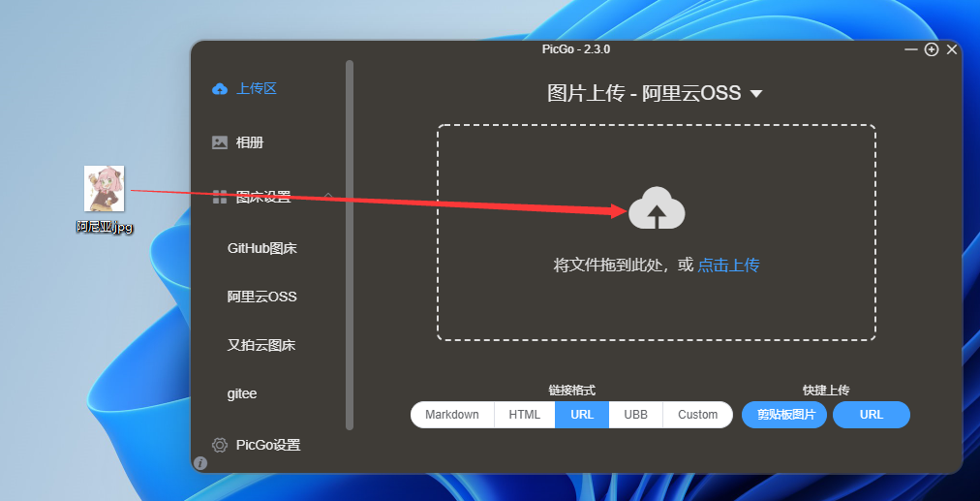Screen dimensions: 980x501
Task: Click the URL quick upload button
Action: pos(872,415)
